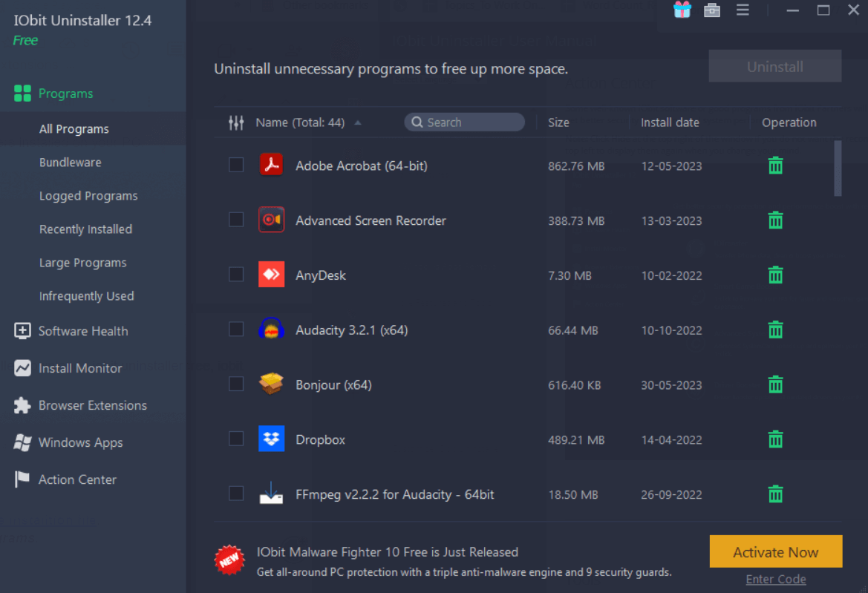Click the gift box icon in title bar
The height and width of the screenshot is (593, 868).
[682, 10]
